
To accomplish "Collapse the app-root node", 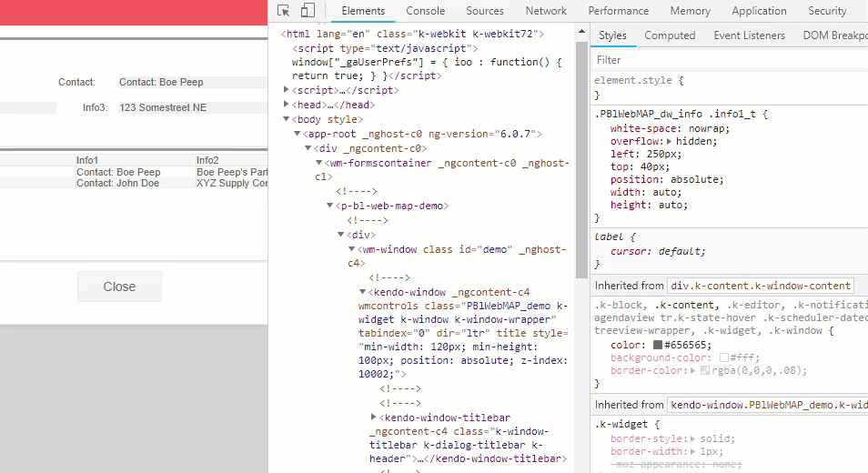I will pos(298,134).
